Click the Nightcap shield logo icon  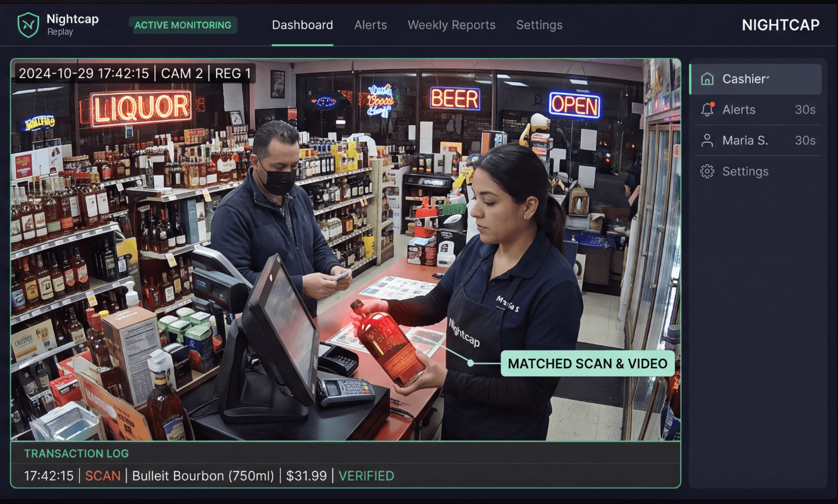(x=28, y=25)
